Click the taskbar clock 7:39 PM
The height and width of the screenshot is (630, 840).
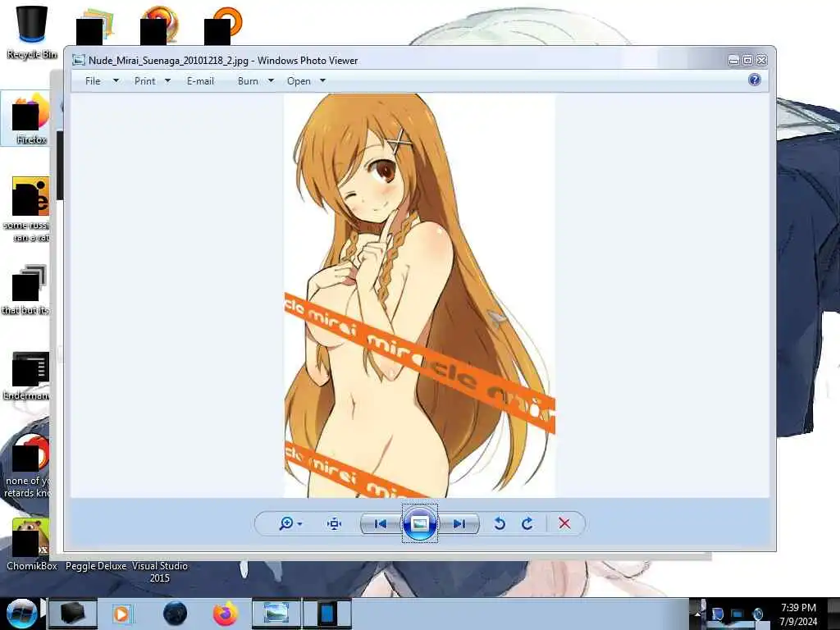[799, 614]
